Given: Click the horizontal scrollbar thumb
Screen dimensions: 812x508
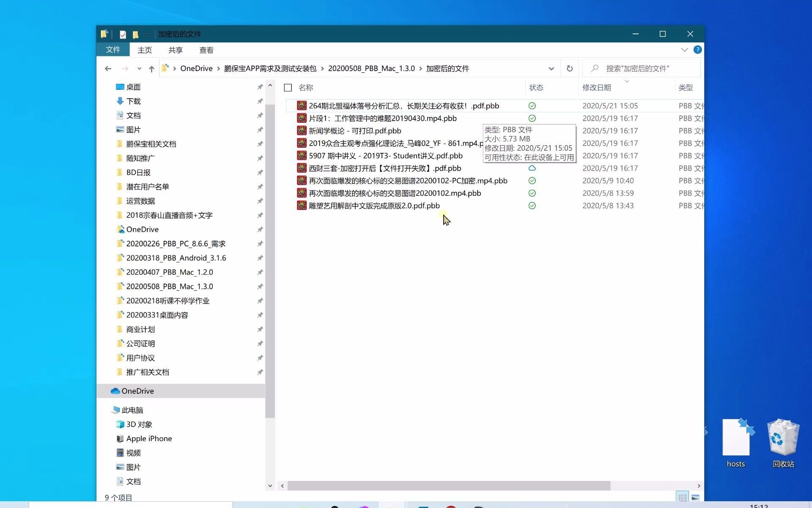Looking at the screenshot, I should pyautogui.click(x=448, y=486).
